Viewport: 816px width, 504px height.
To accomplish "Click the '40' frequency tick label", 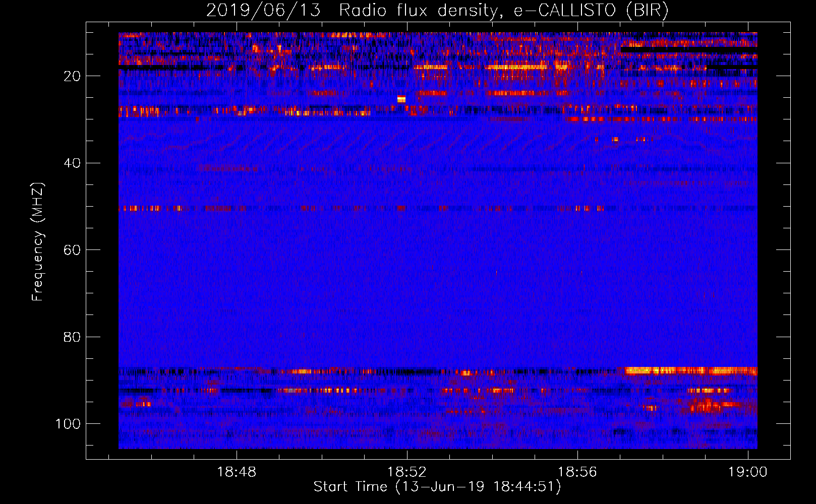I will tap(72, 163).
